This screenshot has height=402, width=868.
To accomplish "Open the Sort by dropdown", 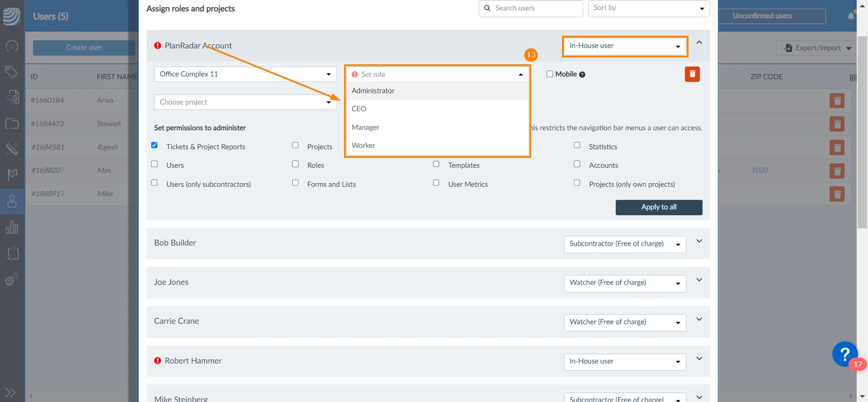I will tap(649, 8).
